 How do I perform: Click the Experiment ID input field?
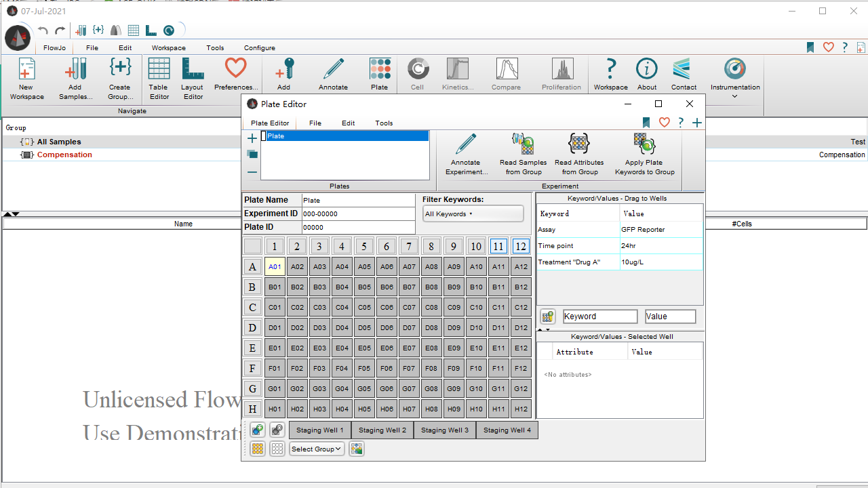pos(358,213)
